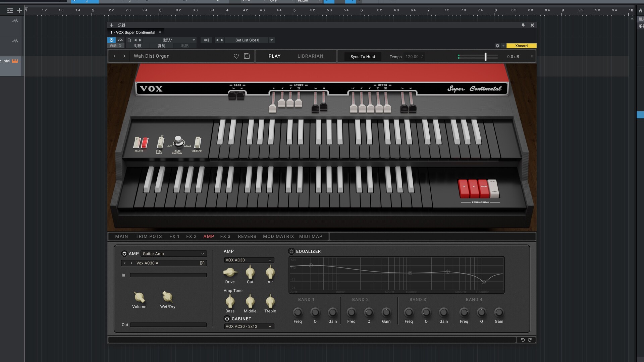Click the yellow Xboard button

pos(521,46)
